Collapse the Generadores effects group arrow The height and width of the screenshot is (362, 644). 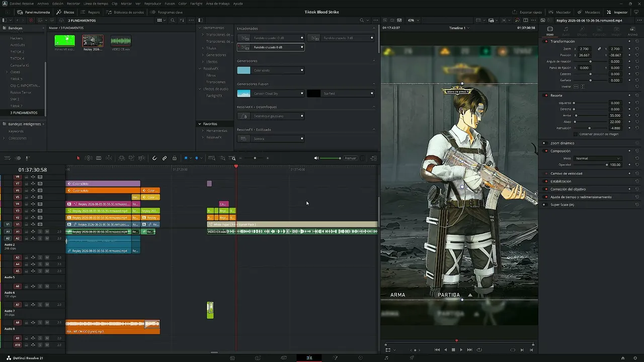click(374, 61)
